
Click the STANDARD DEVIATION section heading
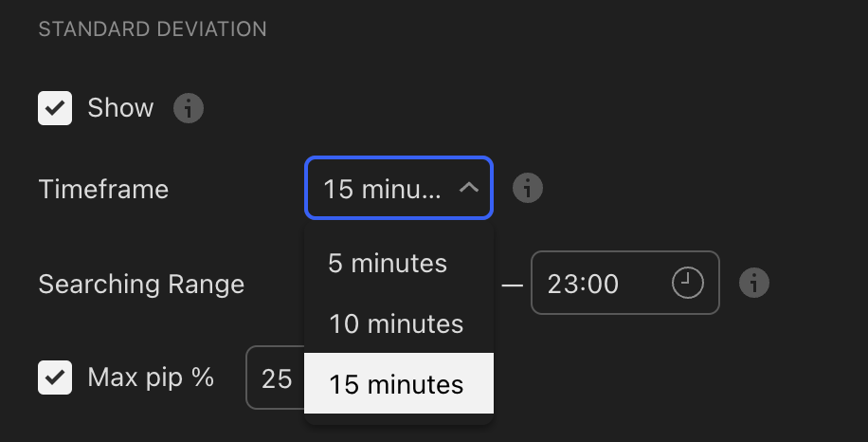pos(153,28)
